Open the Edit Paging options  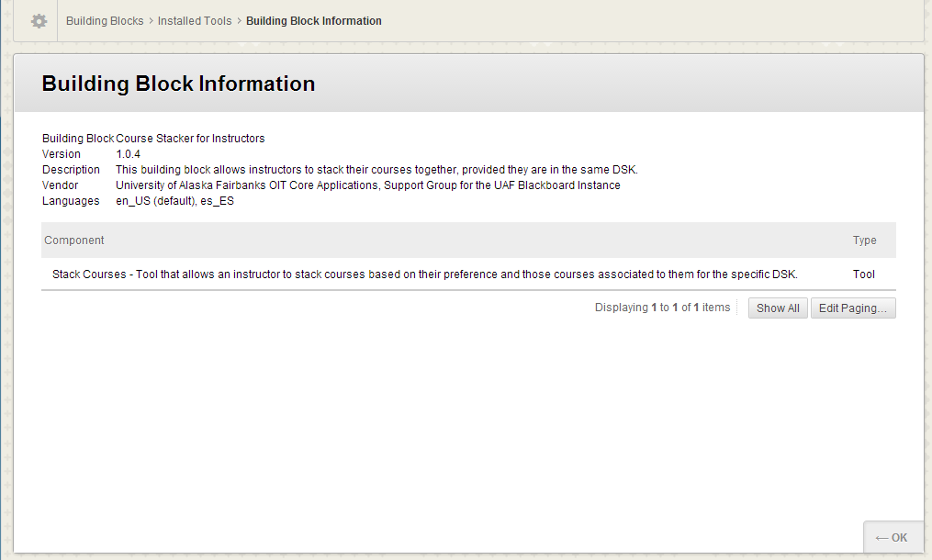tap(852, 308)
